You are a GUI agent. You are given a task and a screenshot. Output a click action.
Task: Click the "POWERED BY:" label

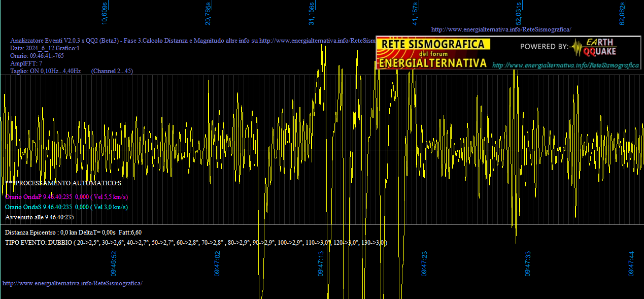click(544, 47)
